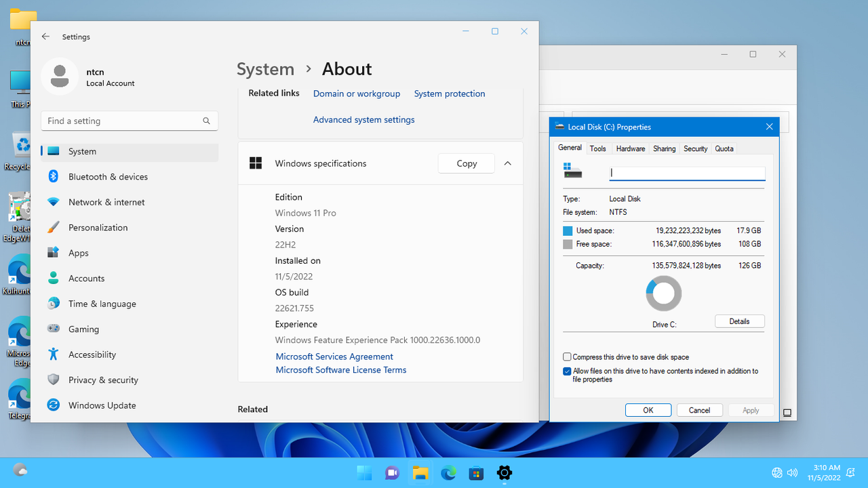Click the System breadcrumb in the header
Screen dimensions: 868x488
pyautogui.click(x=265, y=69)
